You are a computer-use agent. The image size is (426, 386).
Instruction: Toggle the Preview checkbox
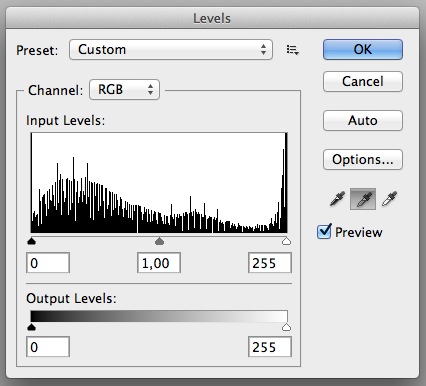pyautogui.click(x=324, y=231)
